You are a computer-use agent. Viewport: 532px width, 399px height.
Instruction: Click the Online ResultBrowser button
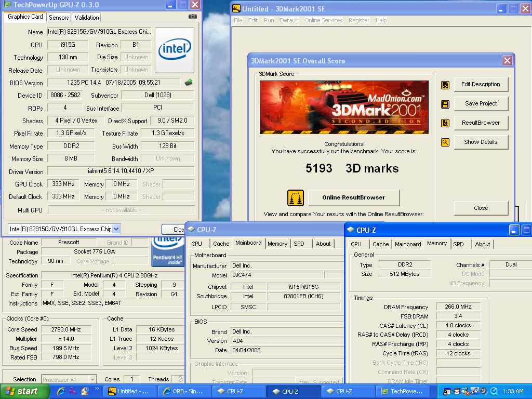click(x=353, y=197)
